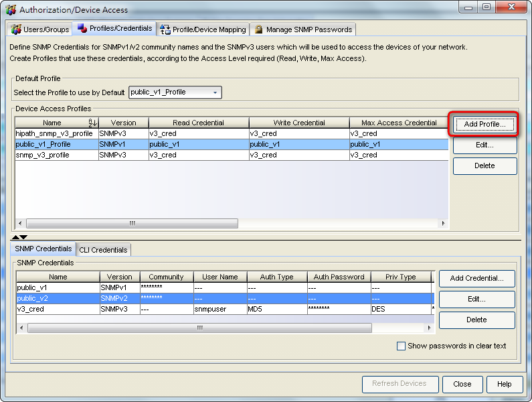Switch to the CLI Credentials sub-tab
Screen dimensions: 532x402
(x=103, y=250)
